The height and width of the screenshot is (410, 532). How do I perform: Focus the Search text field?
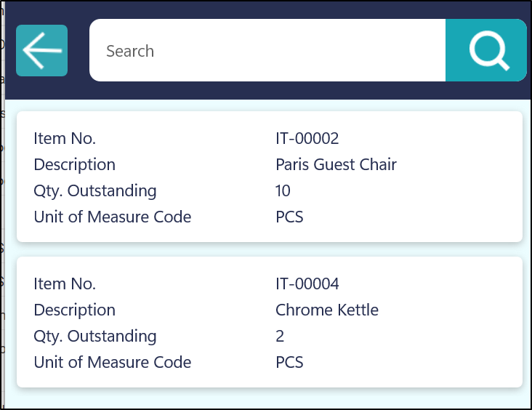[x=266, y=51]
